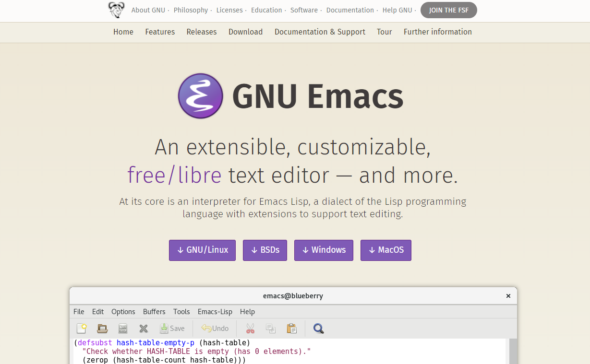Click the Open Directory drawer icon
Screen dimensions: 590x364
pos(123,329)
